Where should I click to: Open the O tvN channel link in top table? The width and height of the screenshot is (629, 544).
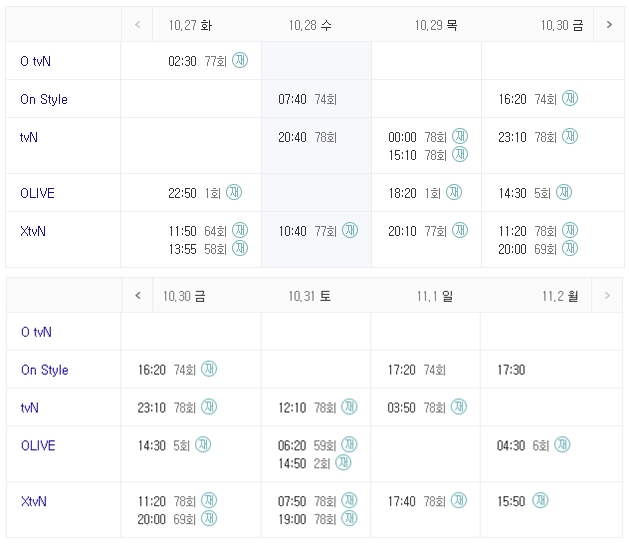[x=36, y=61]
